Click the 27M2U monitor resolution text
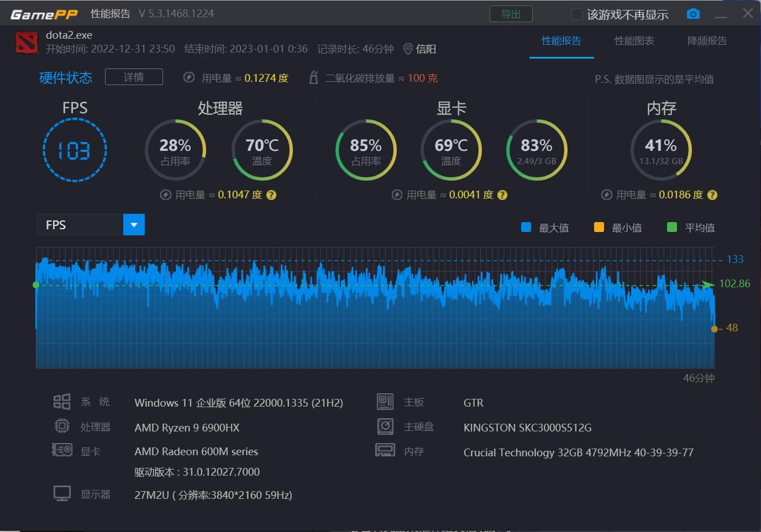This screenshot has width=761, height=532. [x=213, y=495]
